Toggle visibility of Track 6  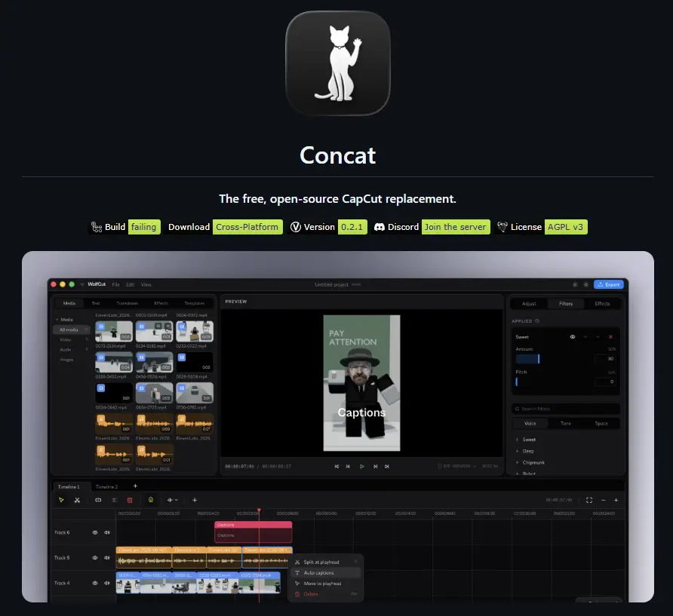(95, 532)
